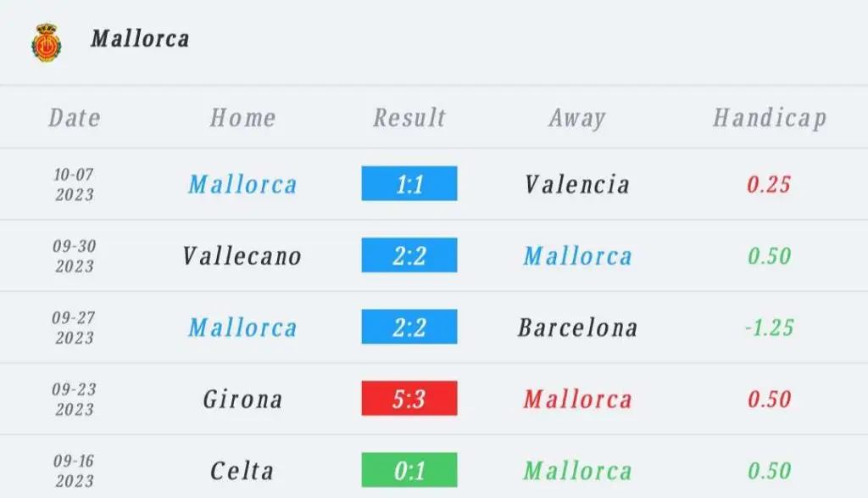Open the 2:2 result against Barcelona
This screenshot has height=498, width=868.
409,327
